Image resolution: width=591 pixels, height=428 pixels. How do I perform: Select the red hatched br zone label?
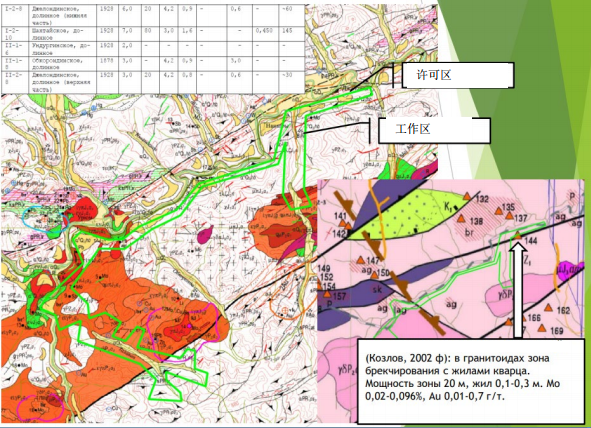469,232
